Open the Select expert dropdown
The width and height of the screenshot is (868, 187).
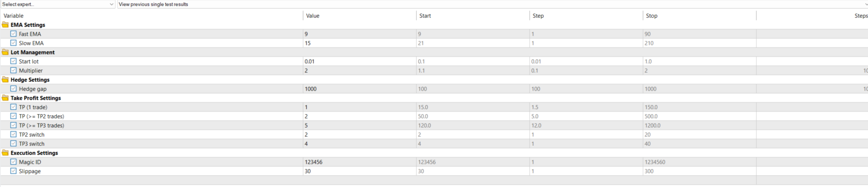pyautogui.click(x=58, y=4)
